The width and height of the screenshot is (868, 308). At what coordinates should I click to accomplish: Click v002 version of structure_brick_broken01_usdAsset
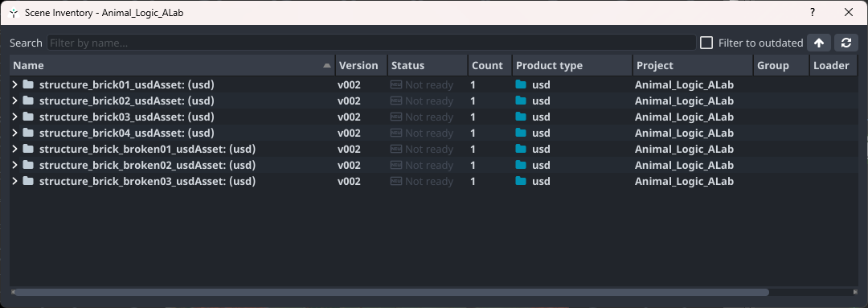pos(350,149)
